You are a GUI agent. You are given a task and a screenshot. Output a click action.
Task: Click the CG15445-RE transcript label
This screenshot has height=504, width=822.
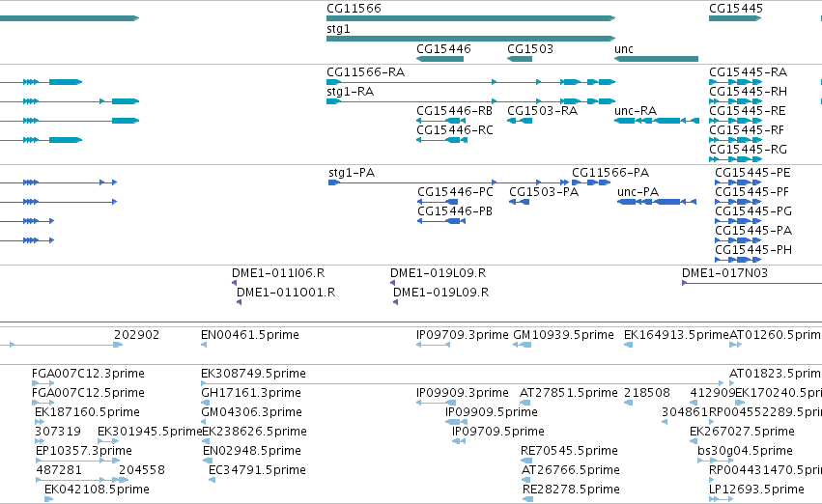pyautogui.click(x=748, y=110)
